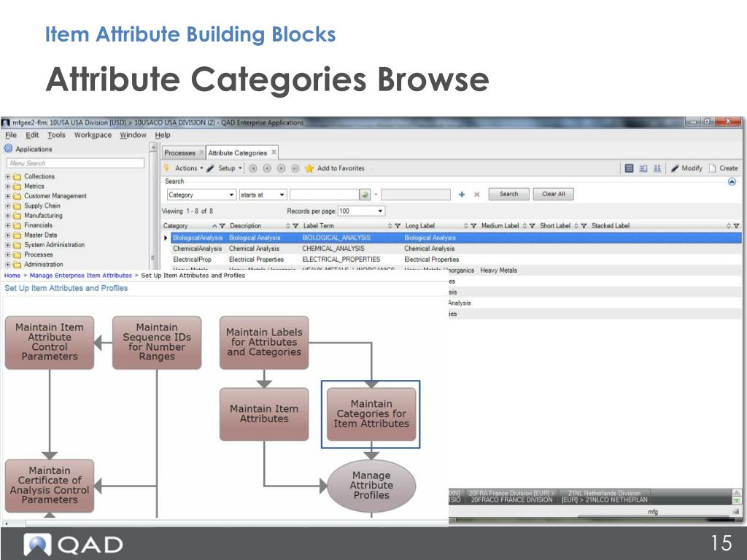Open Maintain Sequence IDs for Number Ranges
The height and width of the screenshot is (560, 747).
157,343
